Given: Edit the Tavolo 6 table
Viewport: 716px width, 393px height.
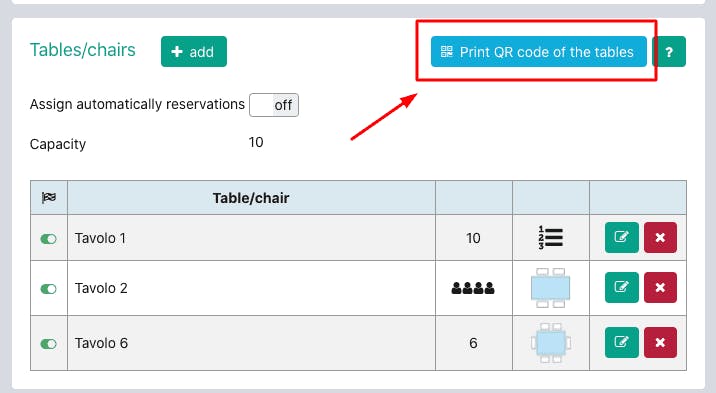Looking at the screenshot, I should pos(621,342).
